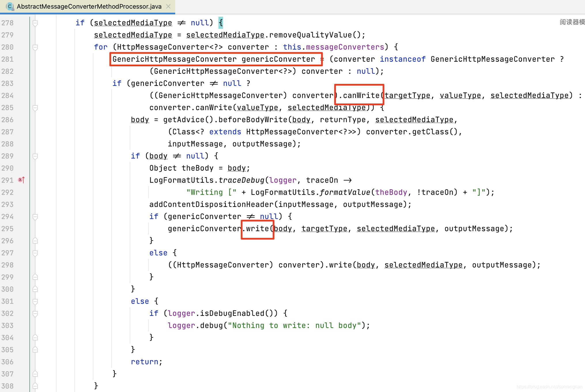Click isDebugEnabled() on line 302
Screen dimensions: 585x392
tap(237, 313)
